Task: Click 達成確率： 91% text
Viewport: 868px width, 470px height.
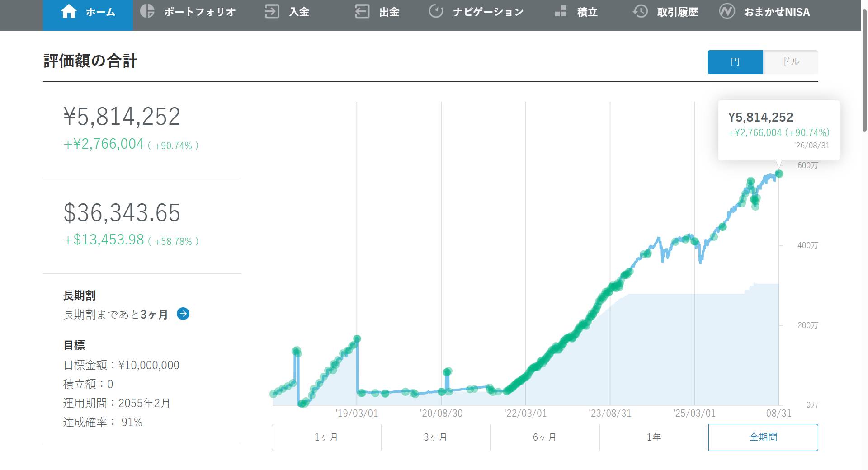Action: [103, 422]
